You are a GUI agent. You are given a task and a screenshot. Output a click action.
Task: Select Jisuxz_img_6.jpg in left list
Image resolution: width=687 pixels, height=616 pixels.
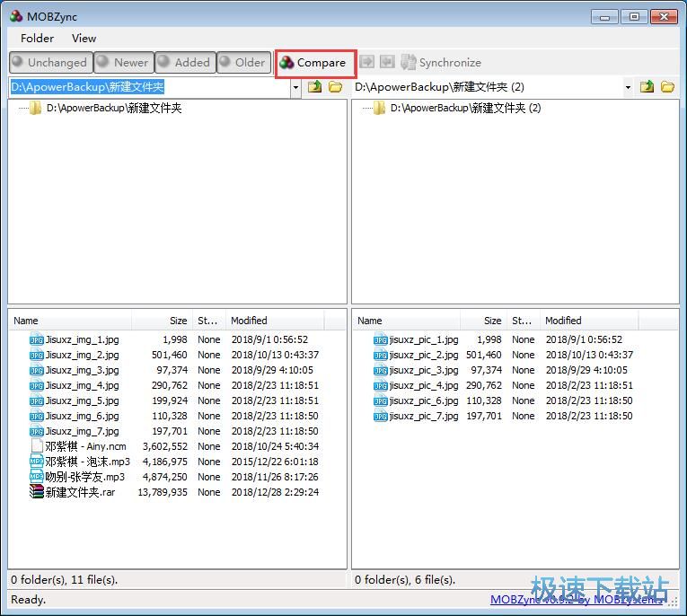(x=82, y=417)
